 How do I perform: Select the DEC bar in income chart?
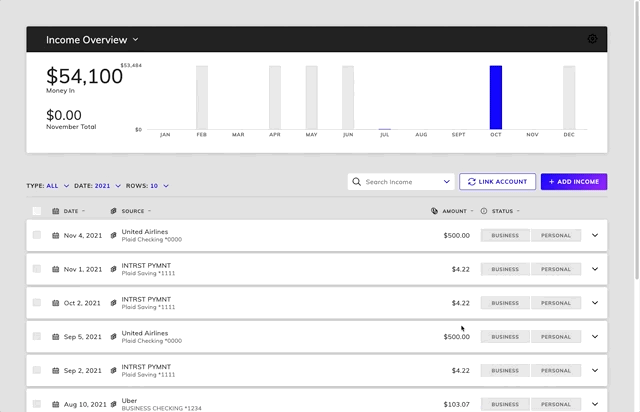[569, 97]
